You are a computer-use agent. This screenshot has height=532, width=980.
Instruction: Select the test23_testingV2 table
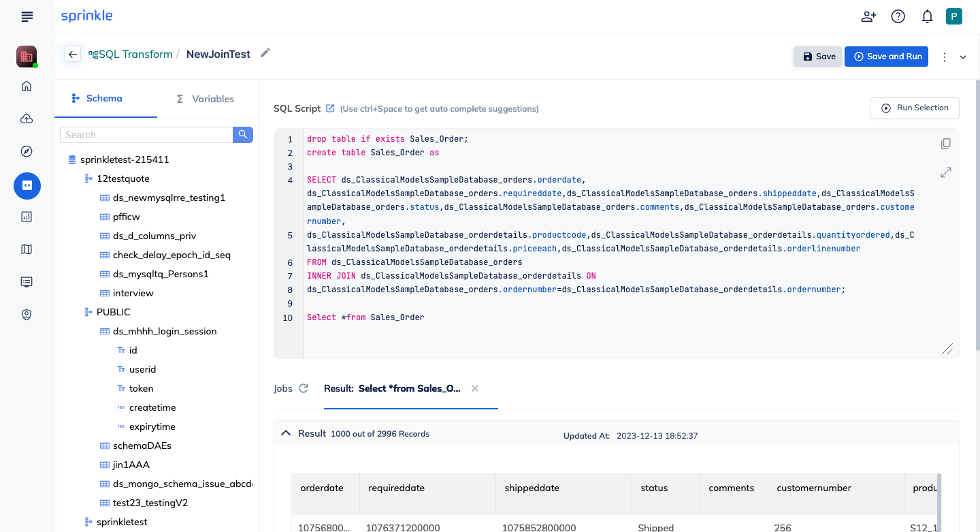tap(150, 503)
